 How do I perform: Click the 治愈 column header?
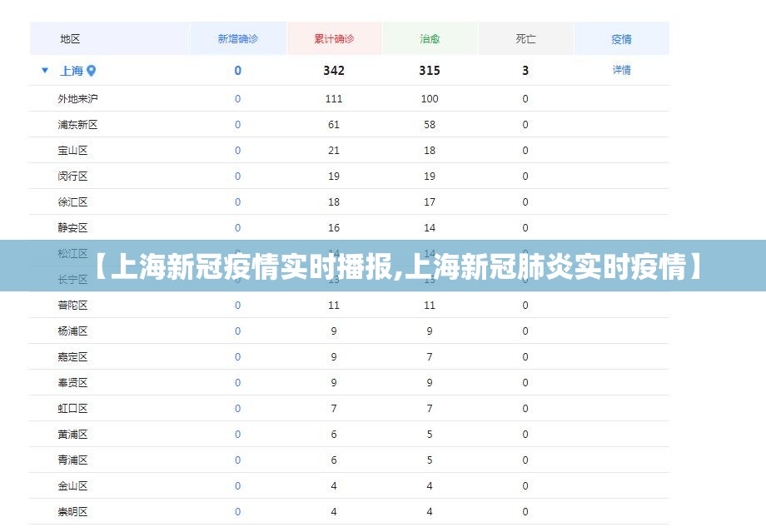click(430, 39)
